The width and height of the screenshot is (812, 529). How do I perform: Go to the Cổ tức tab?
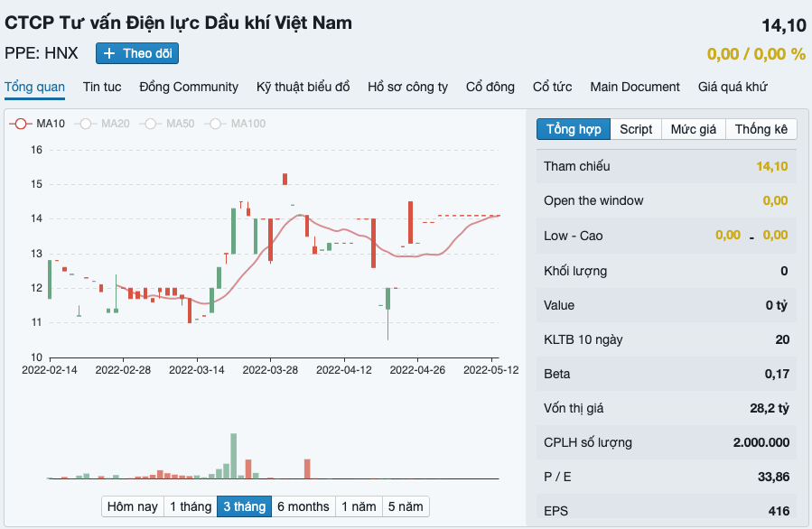552,87
